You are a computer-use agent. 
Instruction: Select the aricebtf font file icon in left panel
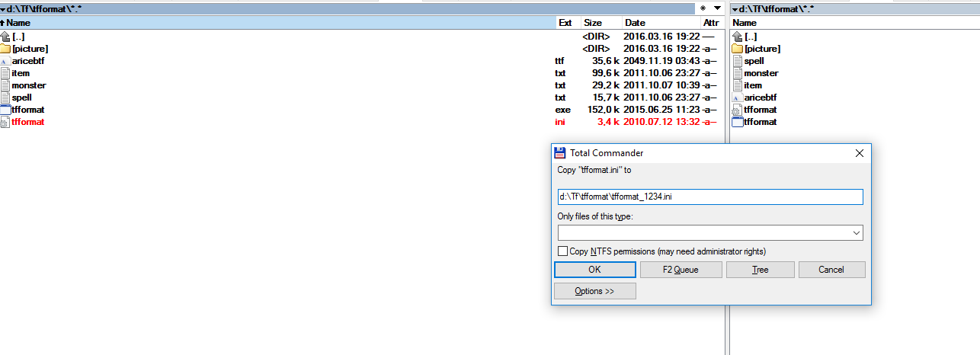[x=5, y=61]
